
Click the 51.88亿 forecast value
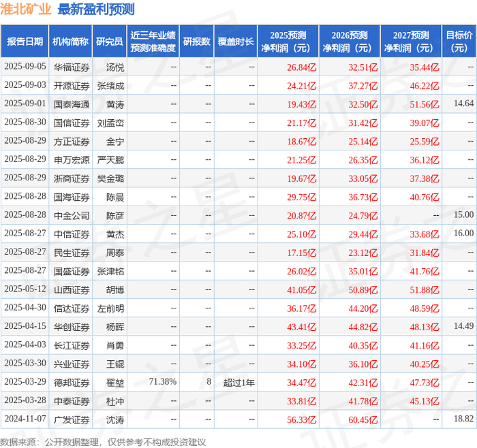[425, 290]
